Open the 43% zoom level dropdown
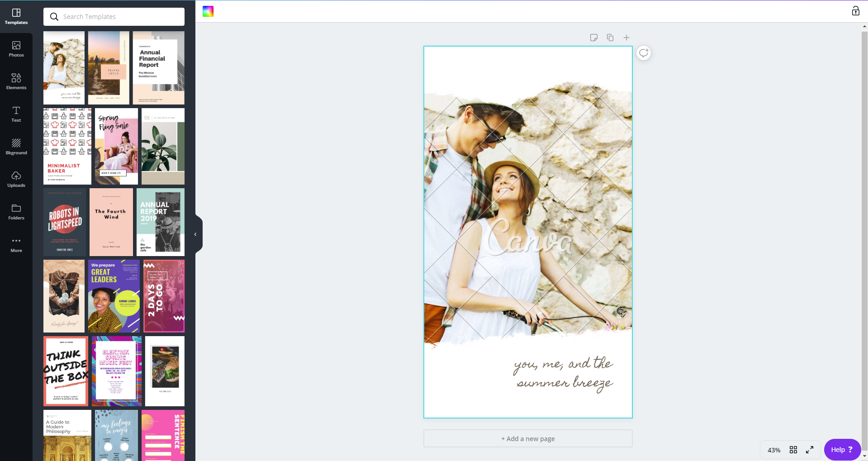868x461 pixels. tap(774, 450)
